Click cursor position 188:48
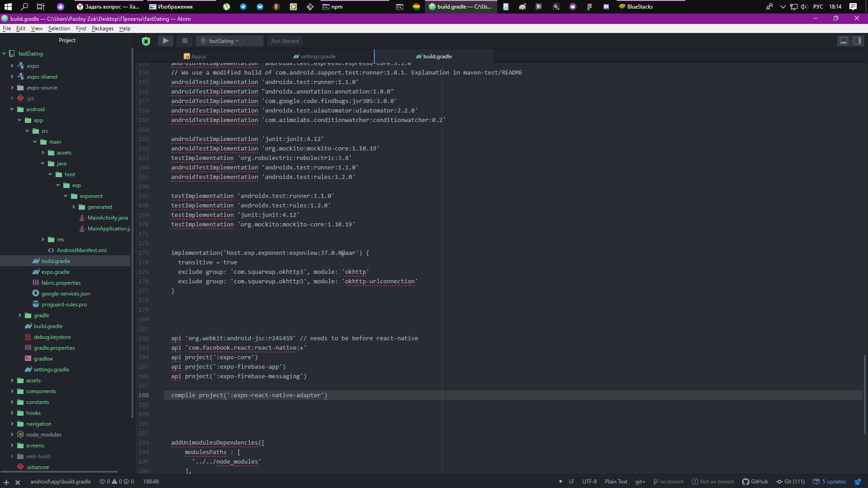This screenshot has width=868, height=488. tap(151, 482)
